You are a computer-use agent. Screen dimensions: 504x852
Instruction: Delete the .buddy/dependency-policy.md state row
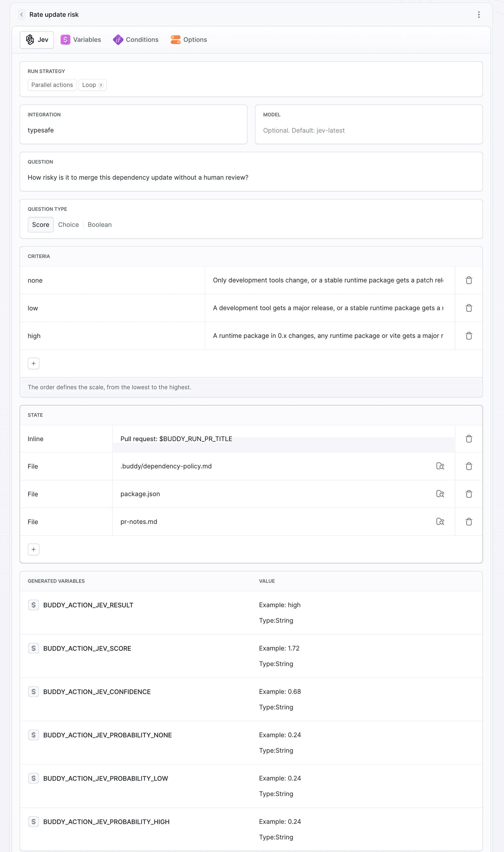[x=469, y=466]
